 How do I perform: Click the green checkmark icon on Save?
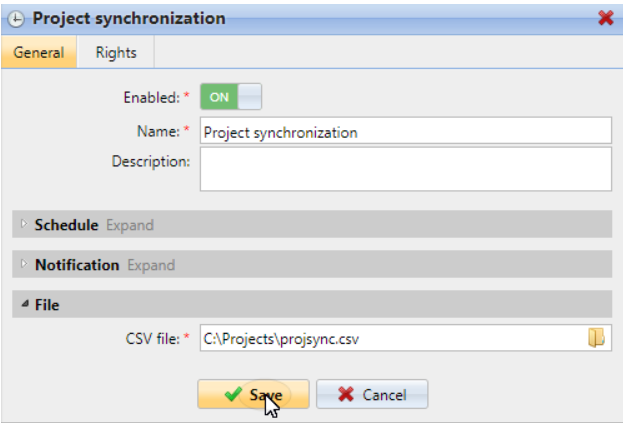(233, 395)
